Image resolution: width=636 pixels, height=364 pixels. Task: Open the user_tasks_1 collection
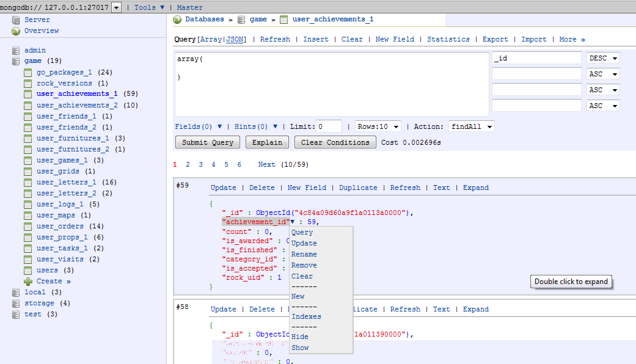point(62,248)
